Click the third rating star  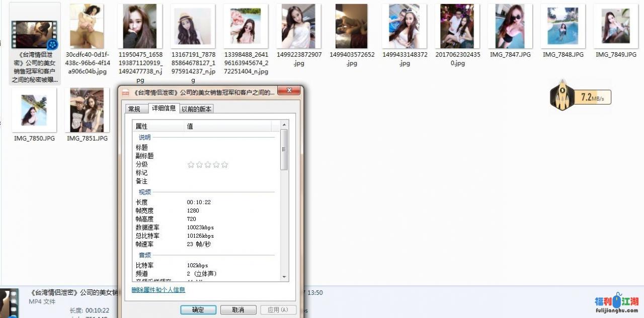tap(208, 165)
